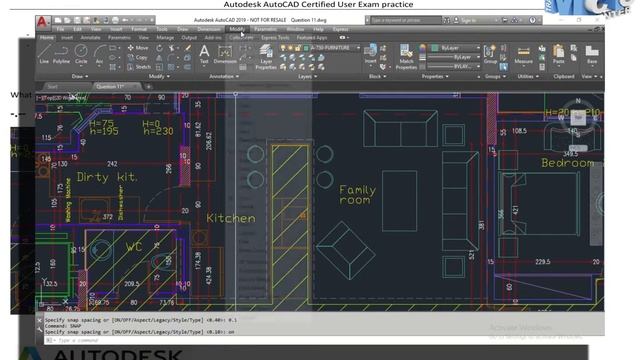Toggle layer freeze sun icon in layer dropdown
Viewport: 640px width, 360px height.
(x=290, y=48)
